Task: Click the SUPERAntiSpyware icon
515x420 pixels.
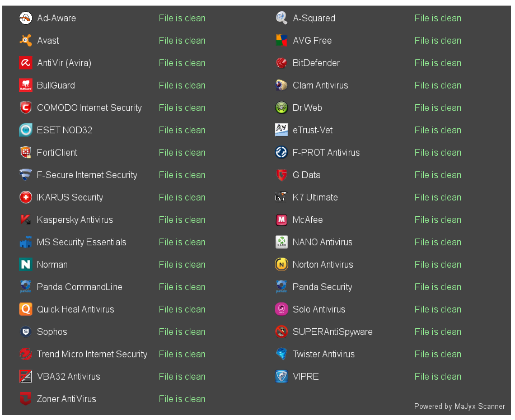Action: (x=282, y=332)
